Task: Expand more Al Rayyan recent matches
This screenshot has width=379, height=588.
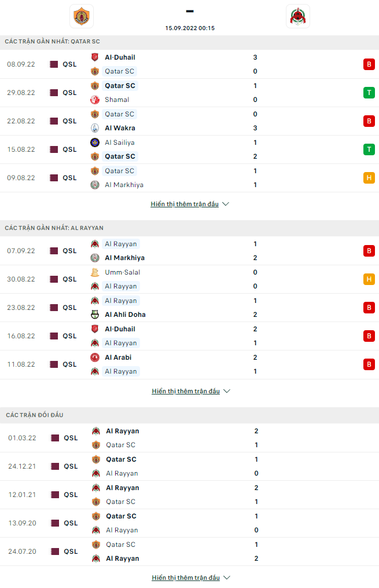Action: click(190, 391)
